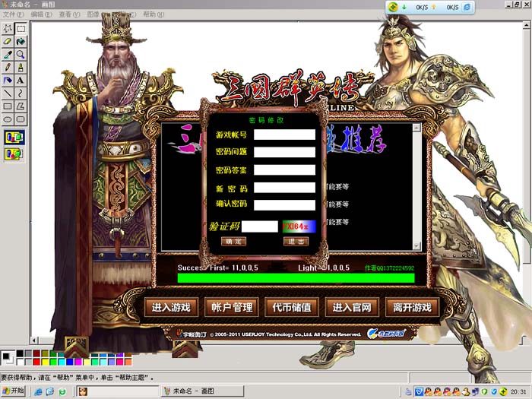Viewport: 532px width, 399px height.
Task: Select the Free-Form Select tool
Action: [x=8, y=29]
